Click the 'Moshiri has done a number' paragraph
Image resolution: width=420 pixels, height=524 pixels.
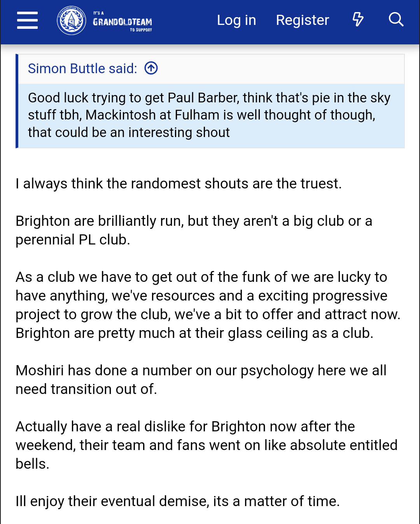[201, 380]
